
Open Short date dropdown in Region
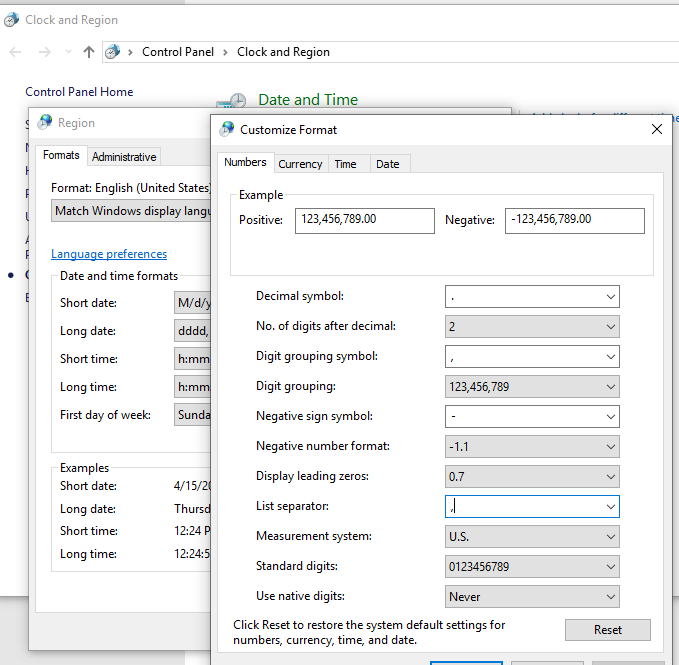click(192, 303)
